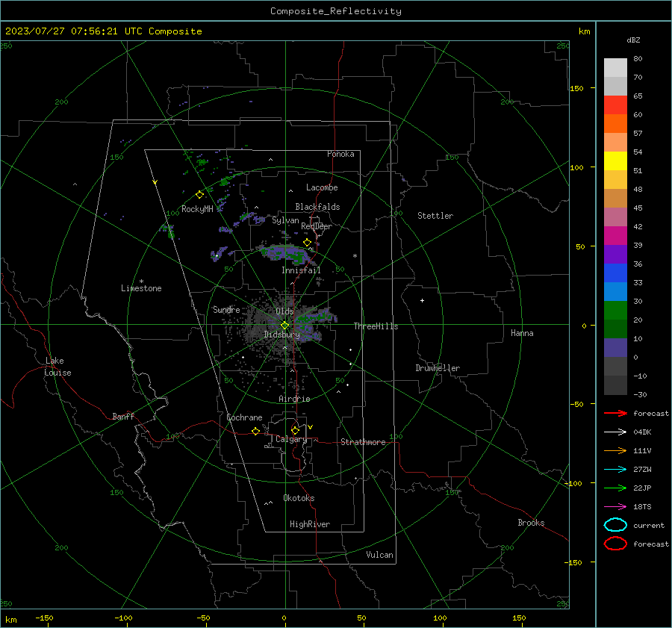
Task: Click the Innisfail city label
Action: point(301,270)
